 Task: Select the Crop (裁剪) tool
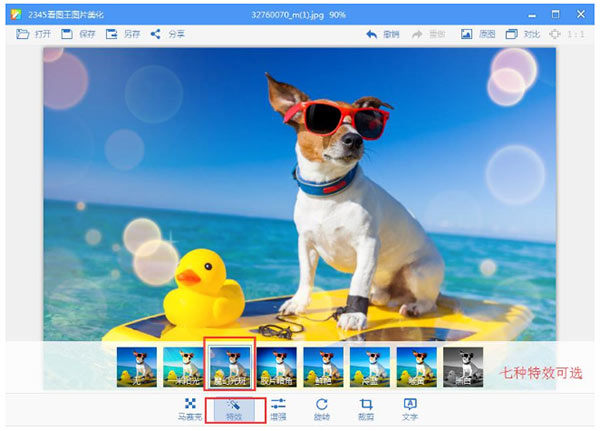click(x=366, y=409)
